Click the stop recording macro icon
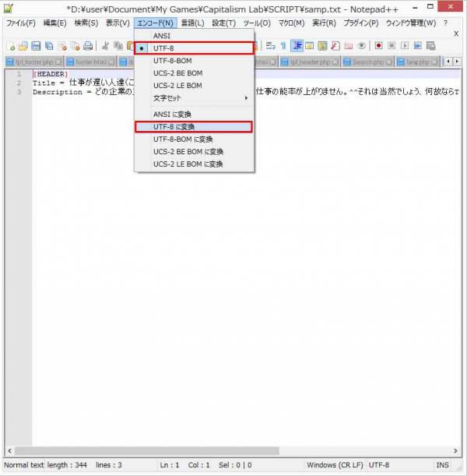This screenshot has width=467, height=476. click(392, 46)
